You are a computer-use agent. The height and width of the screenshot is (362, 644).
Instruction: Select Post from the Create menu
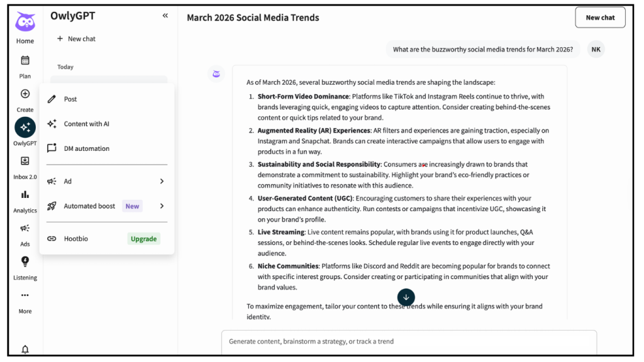coord(70,99)
